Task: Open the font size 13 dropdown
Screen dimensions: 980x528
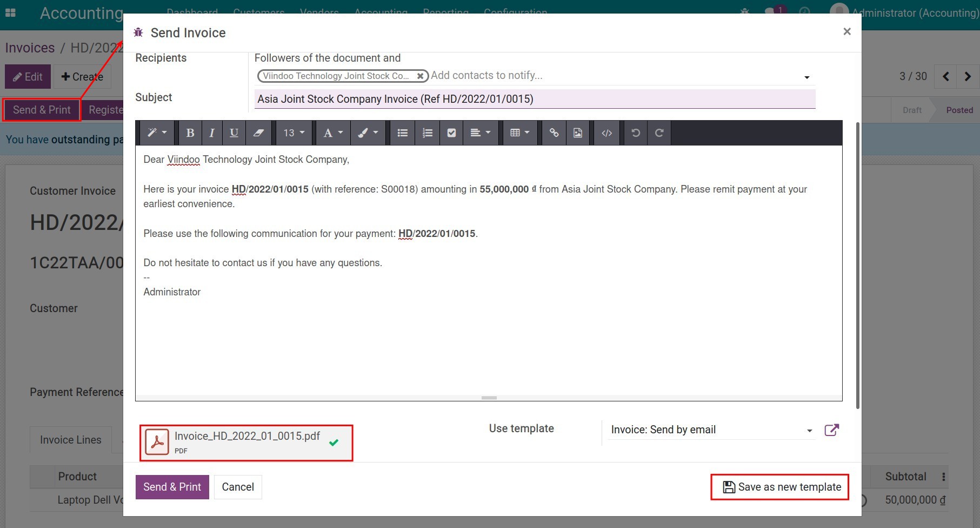Action: point(294,133)
